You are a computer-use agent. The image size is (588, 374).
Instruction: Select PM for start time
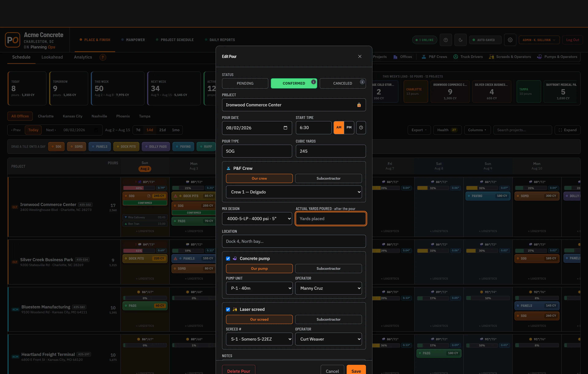tap(349, 128)
